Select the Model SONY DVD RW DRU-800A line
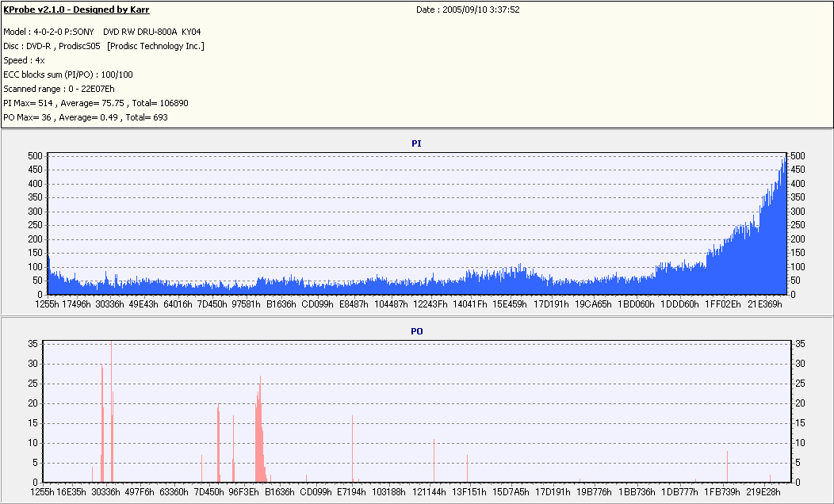834x504 pixels. point(102,32)
